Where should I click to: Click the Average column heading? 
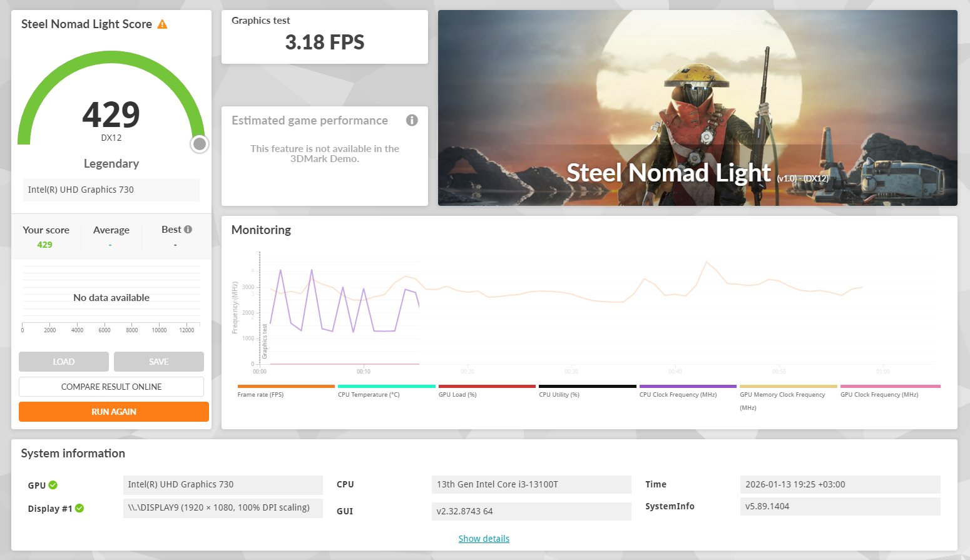pos(111,230)
